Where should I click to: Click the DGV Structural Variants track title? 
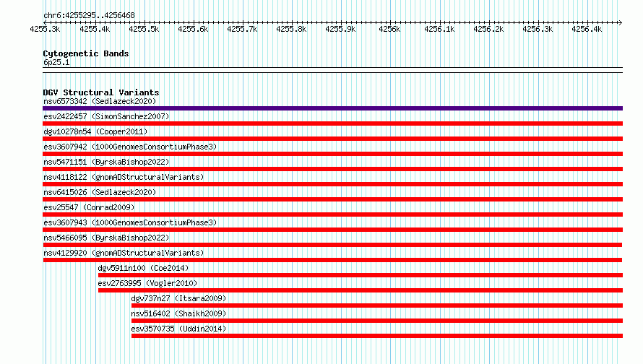[101, 92]
